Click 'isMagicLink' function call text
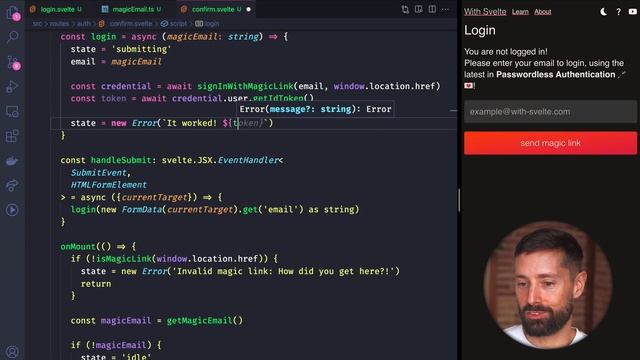 124,259
